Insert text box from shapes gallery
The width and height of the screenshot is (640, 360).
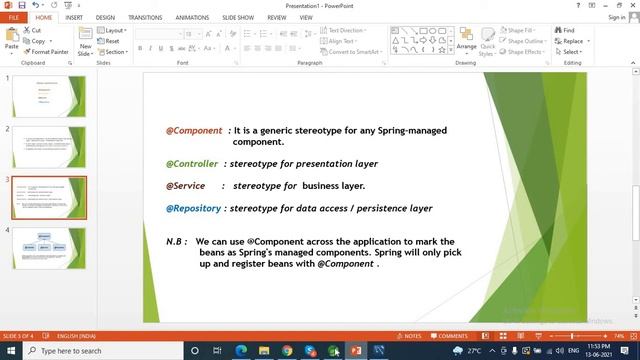pos(395,31)
